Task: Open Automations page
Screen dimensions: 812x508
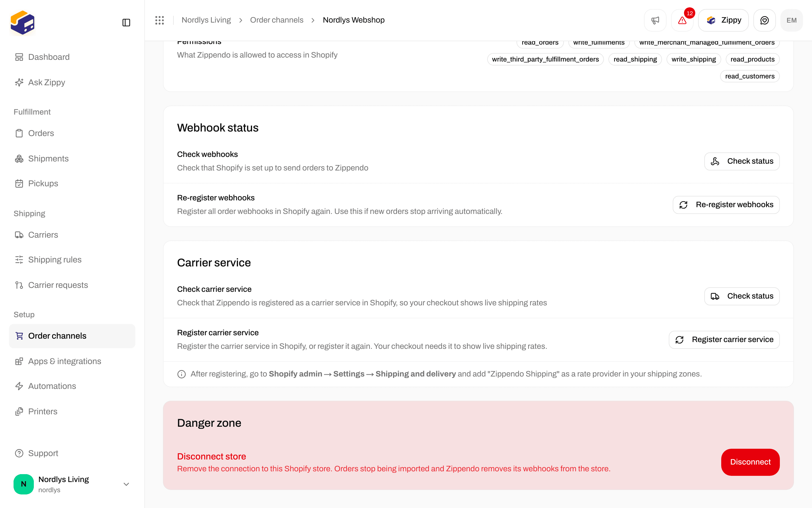Action: pos(72,386)
